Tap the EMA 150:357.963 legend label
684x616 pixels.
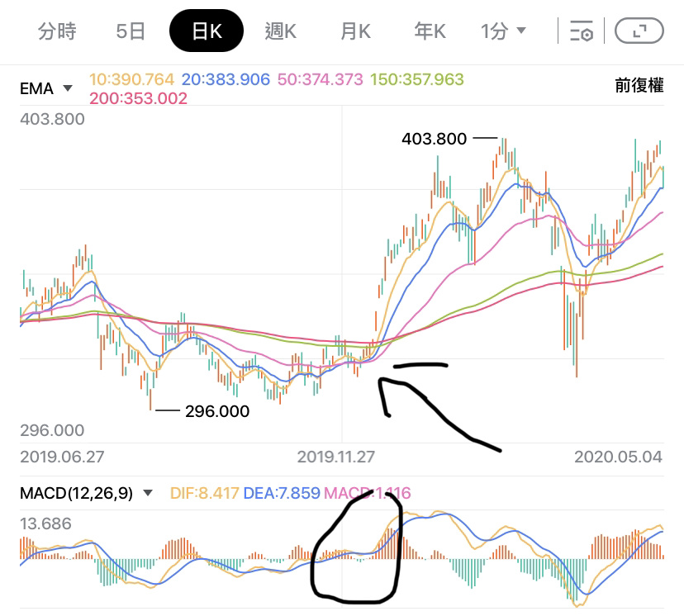[x=417, y=80]
